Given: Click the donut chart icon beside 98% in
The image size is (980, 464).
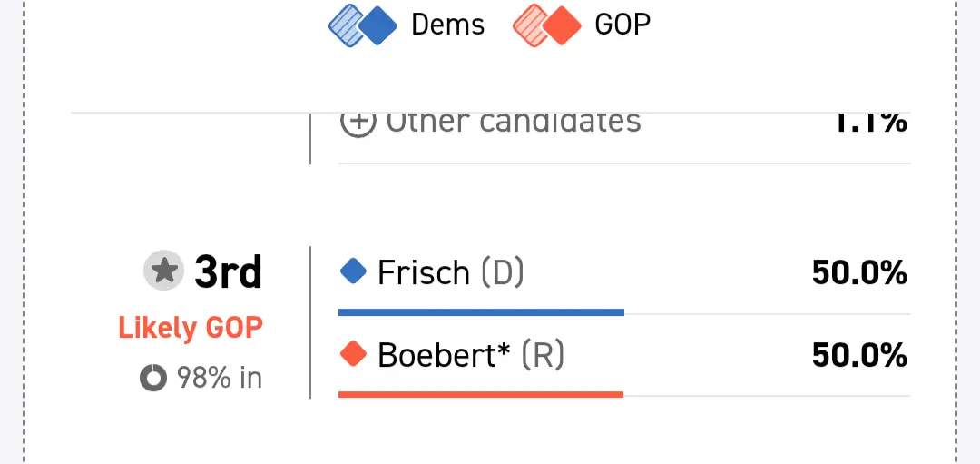Looking at the screenshot, I should click(153, 378).
